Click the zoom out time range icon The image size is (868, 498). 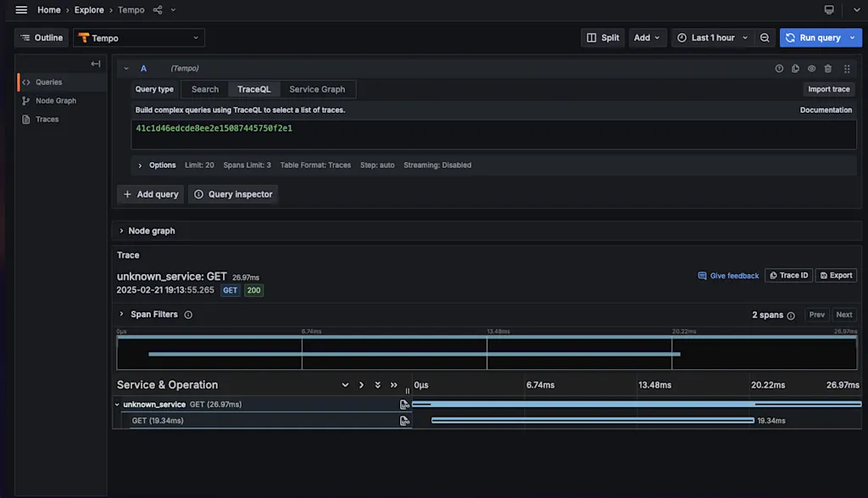765,37
